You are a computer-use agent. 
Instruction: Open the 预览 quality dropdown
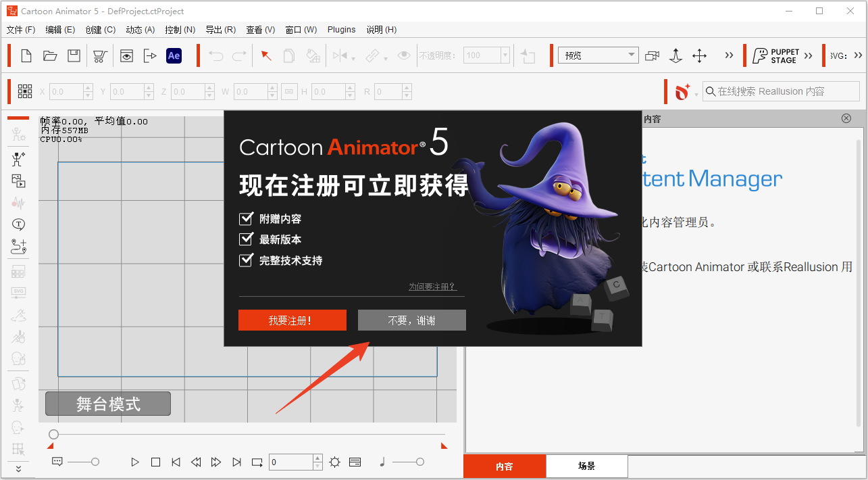tap(598, 55)
